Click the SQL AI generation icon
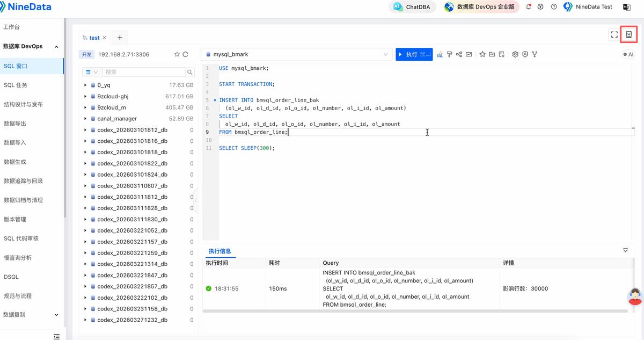644x340 pixels. click(x=440, y=54)
